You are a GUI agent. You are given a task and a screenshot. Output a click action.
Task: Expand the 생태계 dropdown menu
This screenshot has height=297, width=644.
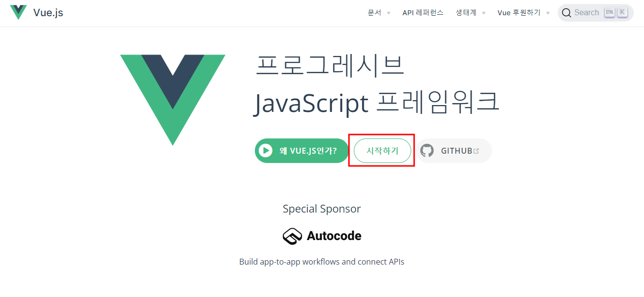coord(471,13)
